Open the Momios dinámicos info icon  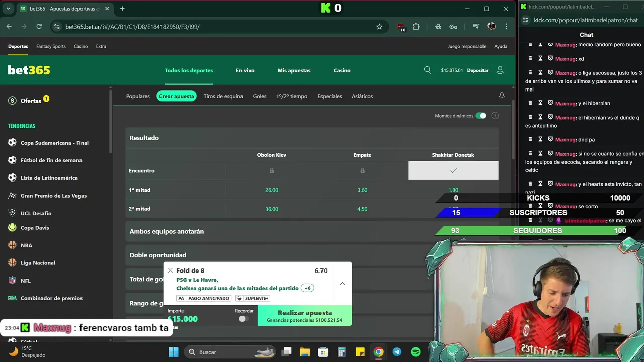click(495, 116)
